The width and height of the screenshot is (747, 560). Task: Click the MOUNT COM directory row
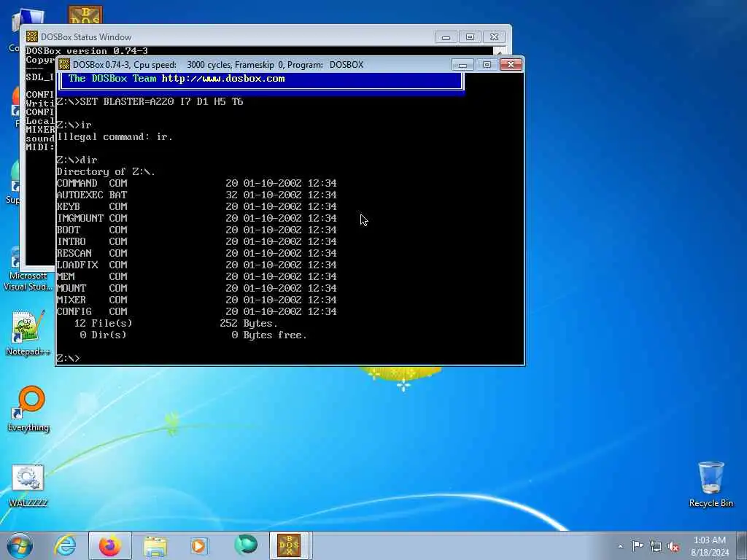pos(196,288)
